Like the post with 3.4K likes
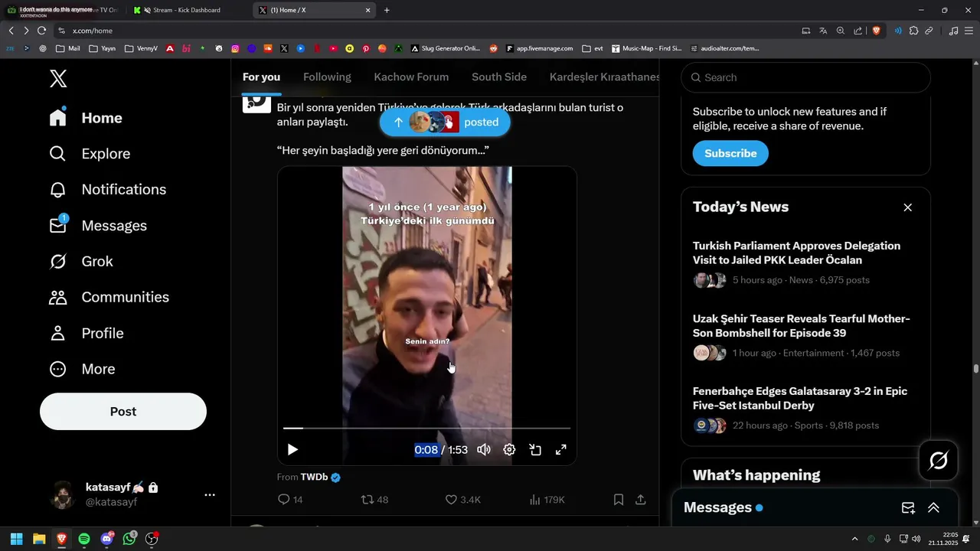This screenshot has width=980, height=551. pos(463,500)
